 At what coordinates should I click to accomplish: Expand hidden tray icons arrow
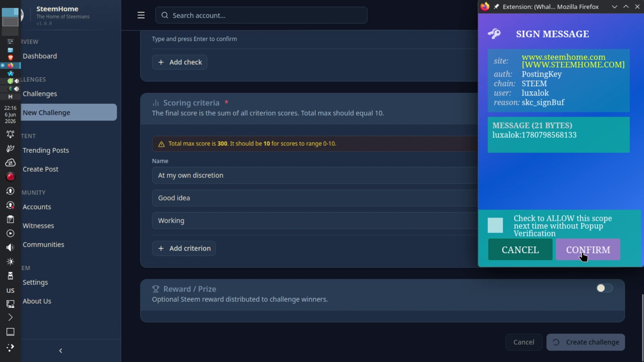point(10,317)
